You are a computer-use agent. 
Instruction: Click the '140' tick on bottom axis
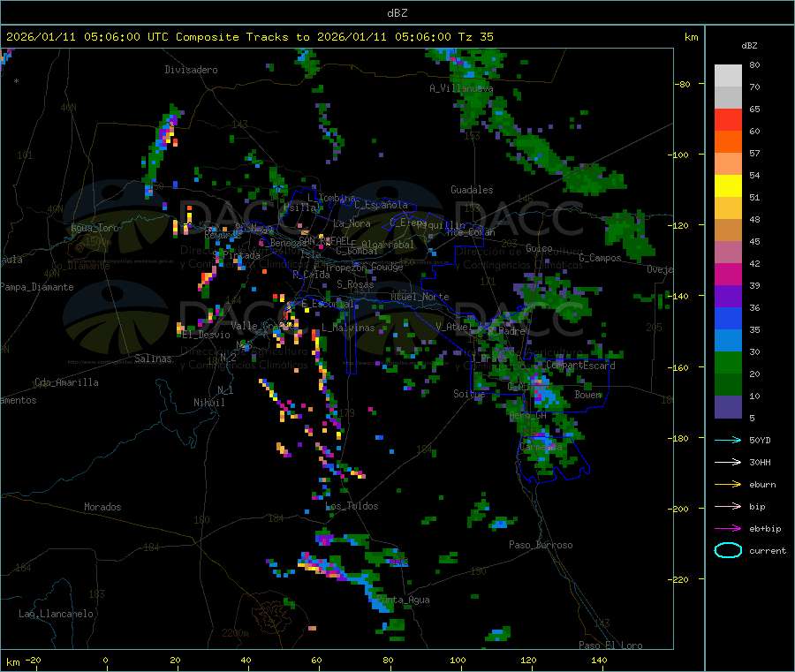coord(599,660)
